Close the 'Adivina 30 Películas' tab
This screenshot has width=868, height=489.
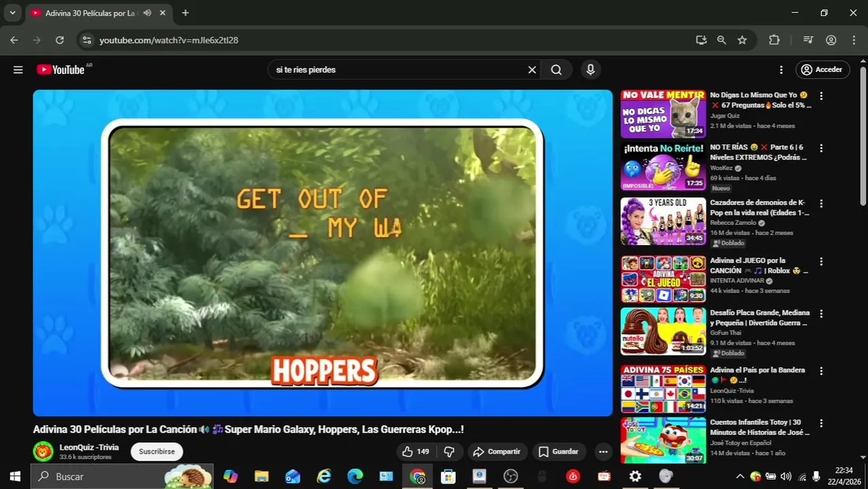click(x=162, y=13)
